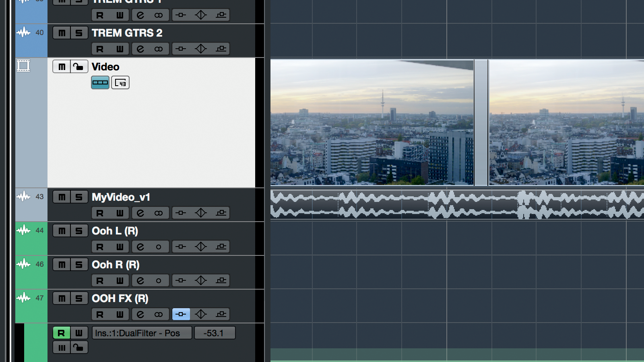Bypass inserts on TREM GTRS 2
Screen dimensions: 644x362
point(181,49)
